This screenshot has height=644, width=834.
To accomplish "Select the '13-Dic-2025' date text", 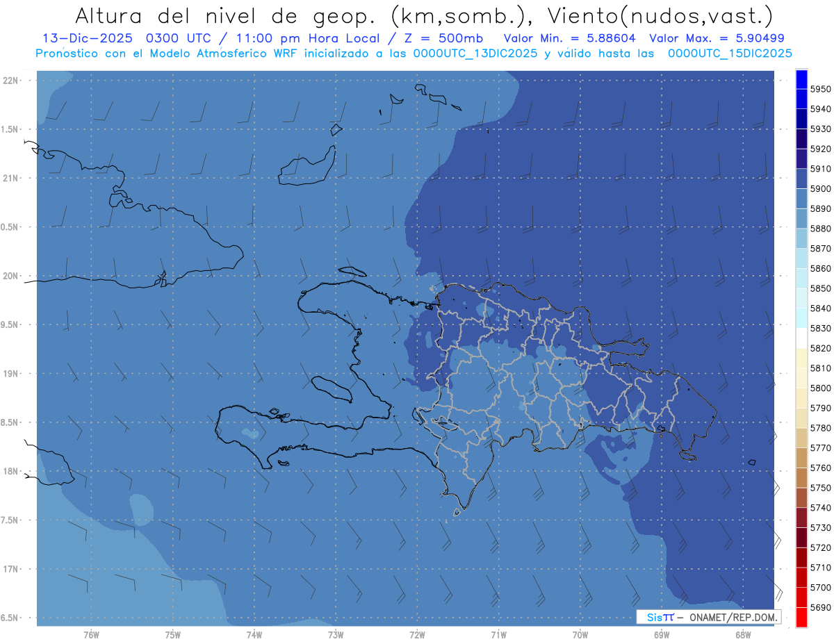I will click(x=89, y=38).
